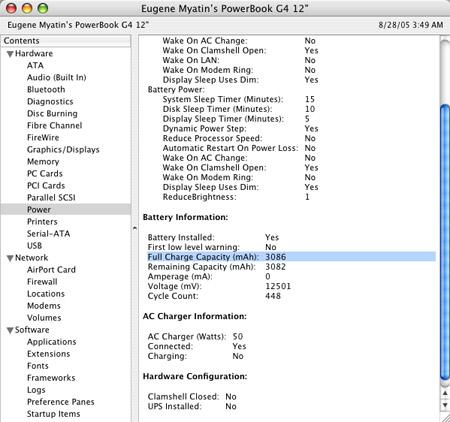The width and height of the screenshot is (450, 422).
Task: Select Locations under Network
Action: pos(46,293)
